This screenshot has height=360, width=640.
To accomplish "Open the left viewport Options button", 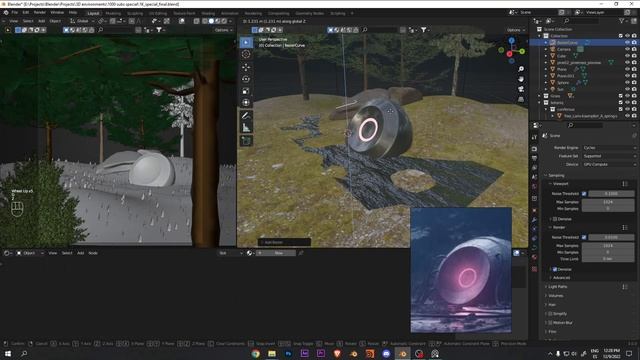I will (x=223, y=30).
